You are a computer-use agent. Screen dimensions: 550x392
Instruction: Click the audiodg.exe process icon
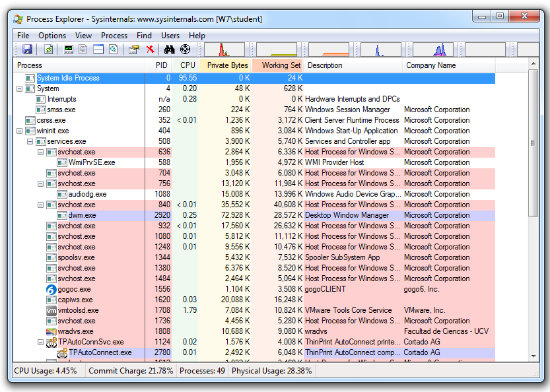(x=62, y=194)
